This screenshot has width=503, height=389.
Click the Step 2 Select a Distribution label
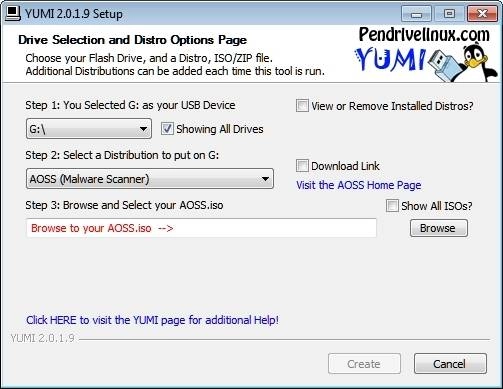point(122,155)
